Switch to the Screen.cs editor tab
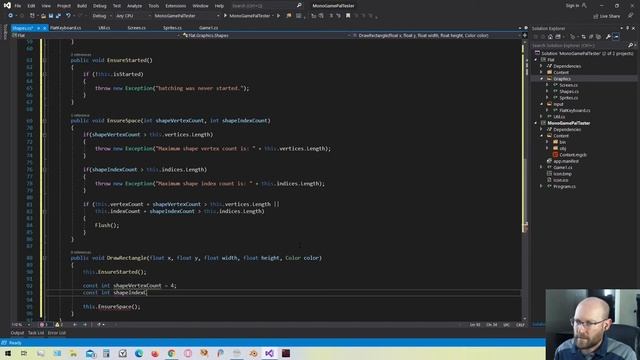This screenshot has width=640, height=360. [136, 28]
